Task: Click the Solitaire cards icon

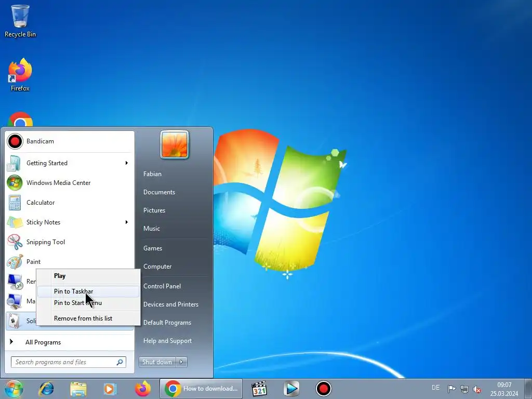Action: (x=14, y=321)
